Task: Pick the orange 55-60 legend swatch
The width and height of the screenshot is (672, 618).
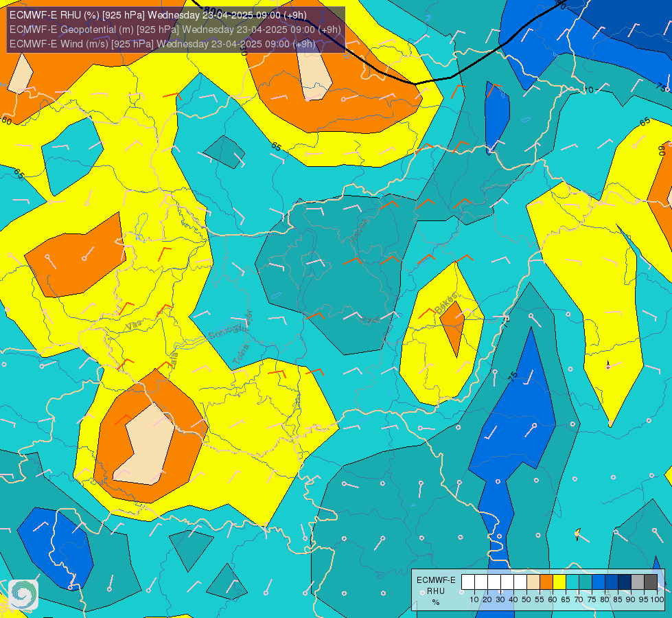Action: tap(546, 582)
